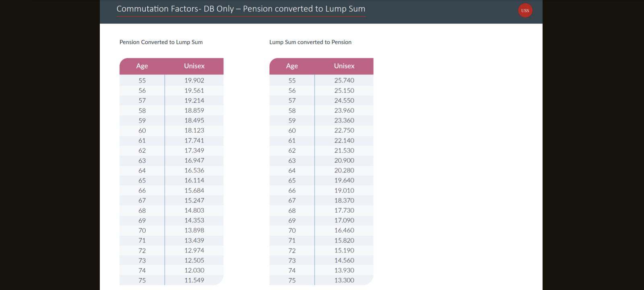Click the Age header in the Pension Converted table

tap(142, 66)
